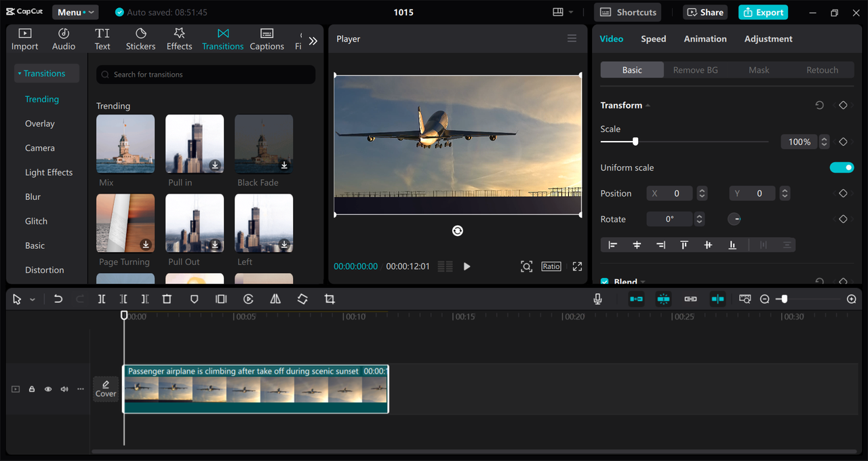Hide the video track with eye icon
Viewport: 868px width, 461px height.
(x=48, y=389)
